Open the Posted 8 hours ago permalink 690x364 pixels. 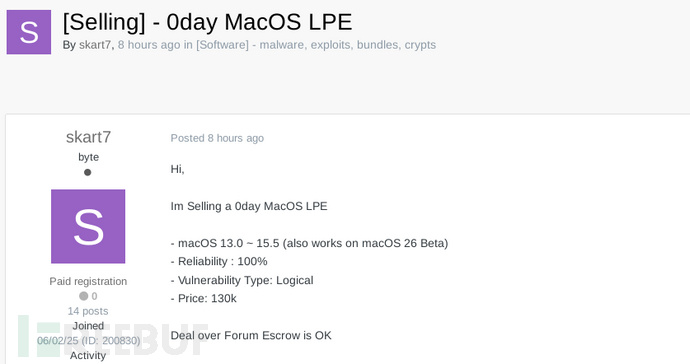(217, 138)
